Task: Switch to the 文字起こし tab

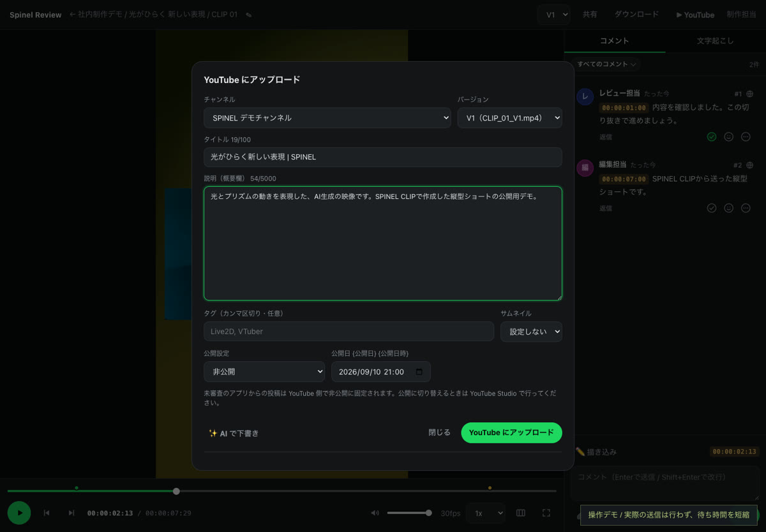Action: [x=716, y=41]
